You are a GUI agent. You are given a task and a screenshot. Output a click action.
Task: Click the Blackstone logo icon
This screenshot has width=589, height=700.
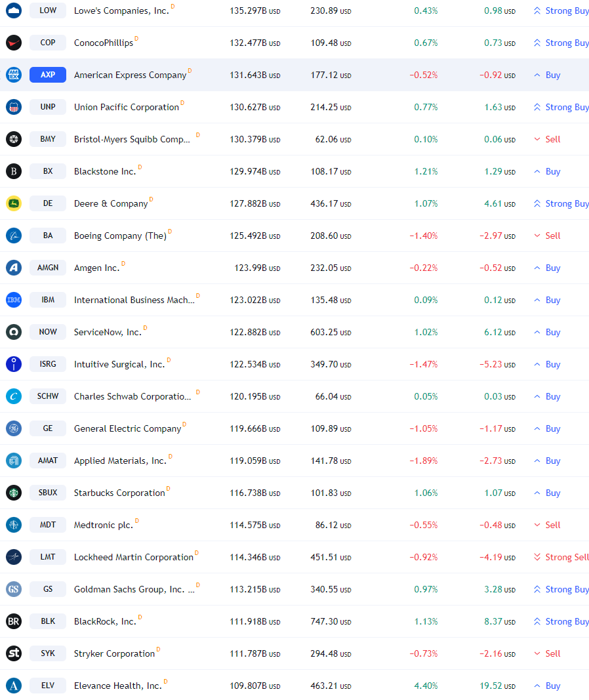click(x=14, y=171)
